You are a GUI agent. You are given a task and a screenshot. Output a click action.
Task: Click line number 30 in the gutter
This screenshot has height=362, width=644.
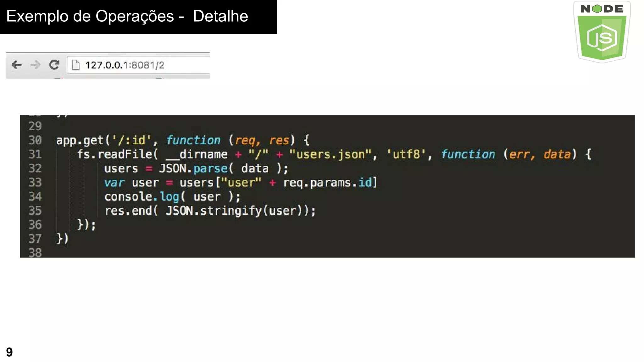point(35,140)
